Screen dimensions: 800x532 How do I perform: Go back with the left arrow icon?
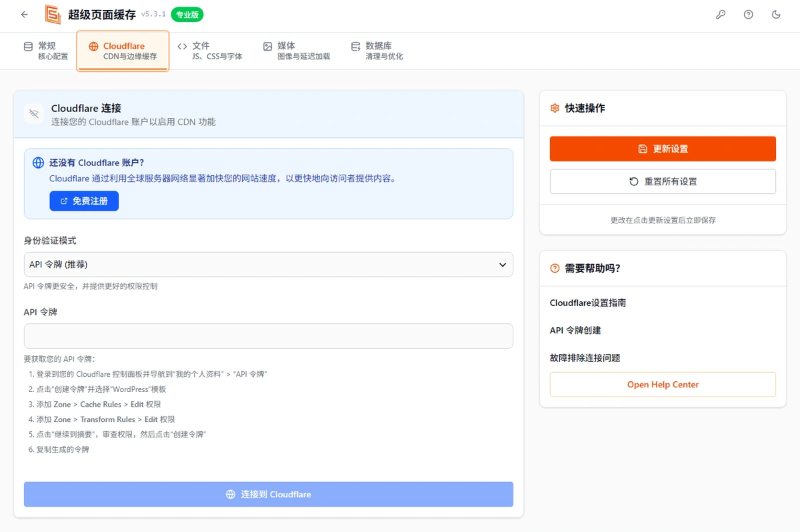pyautogui.click(x=25, y=14)
